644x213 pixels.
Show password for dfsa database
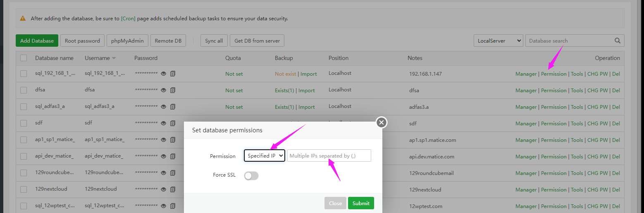[x=164, y=90]
